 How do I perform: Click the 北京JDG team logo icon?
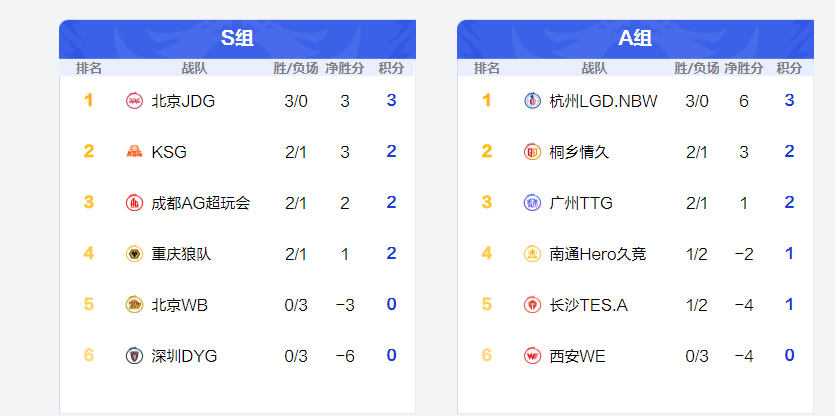[x=134, y=101]
